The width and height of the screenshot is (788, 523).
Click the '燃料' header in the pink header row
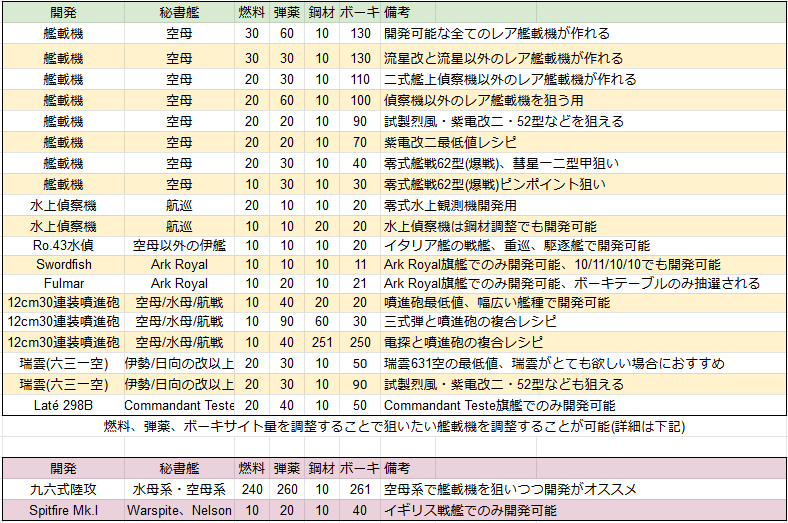[x=252, y=468]
